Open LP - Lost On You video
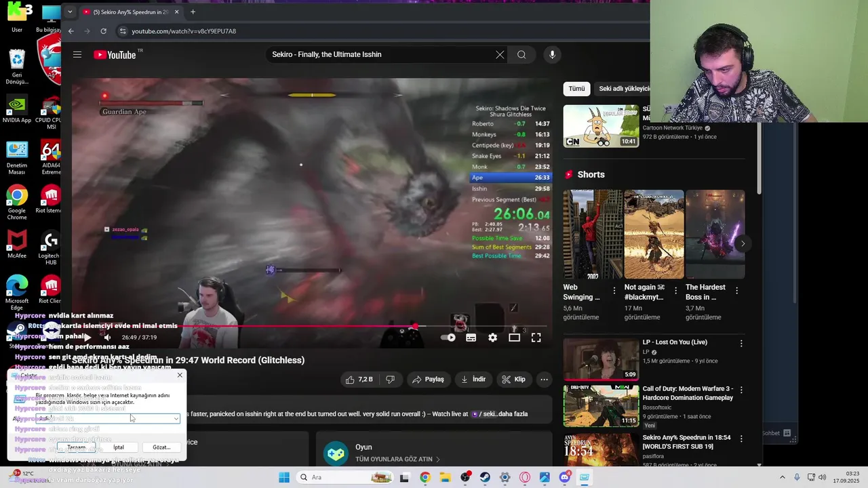The width and height of the screenshot is (868, 488). pyautogui.click(x=601, y=359)
